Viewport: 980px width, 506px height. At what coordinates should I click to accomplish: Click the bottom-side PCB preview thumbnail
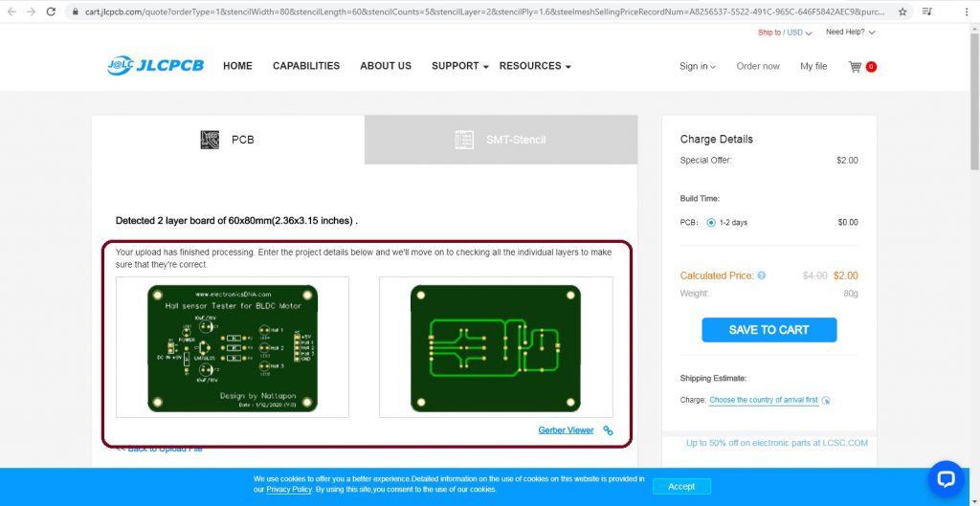click(x=496, y=347)
